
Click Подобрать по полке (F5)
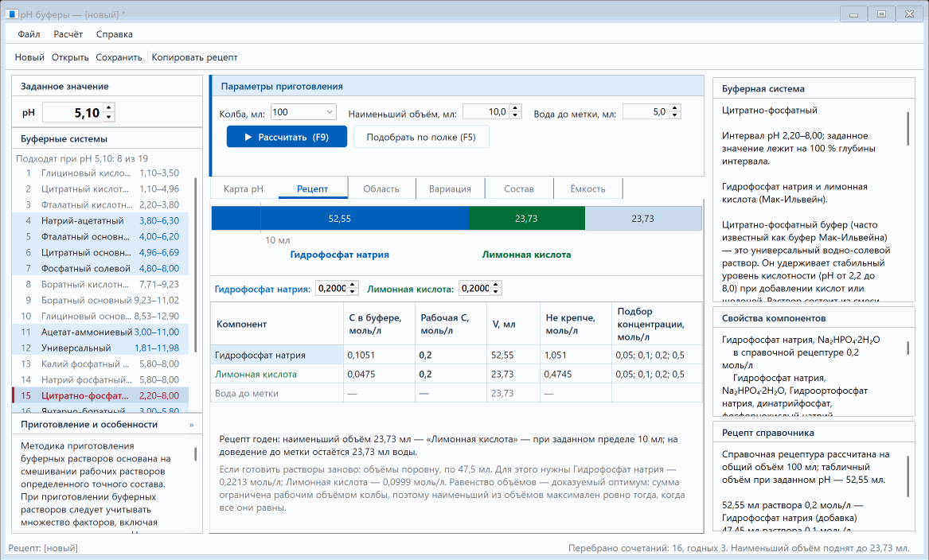click(x=421, y=137)
